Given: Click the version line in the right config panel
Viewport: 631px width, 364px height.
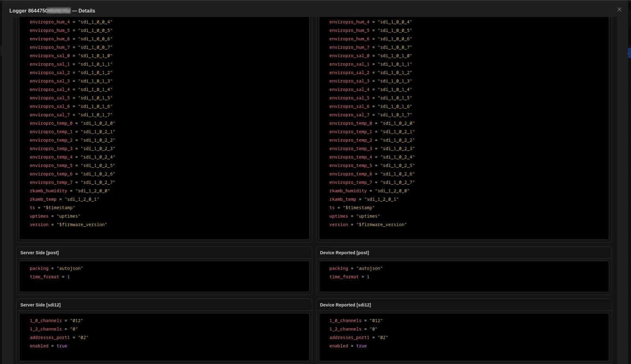Looking at the screenshot, I should point(368,225).
